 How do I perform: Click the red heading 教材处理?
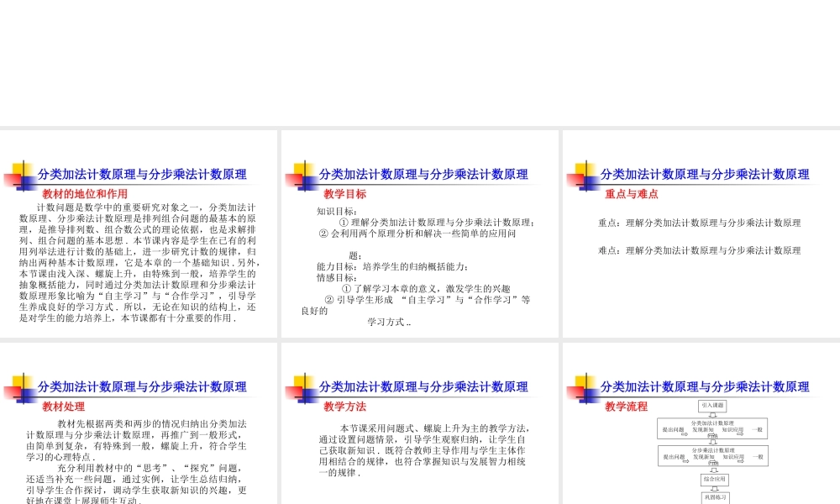coord(64,407)
